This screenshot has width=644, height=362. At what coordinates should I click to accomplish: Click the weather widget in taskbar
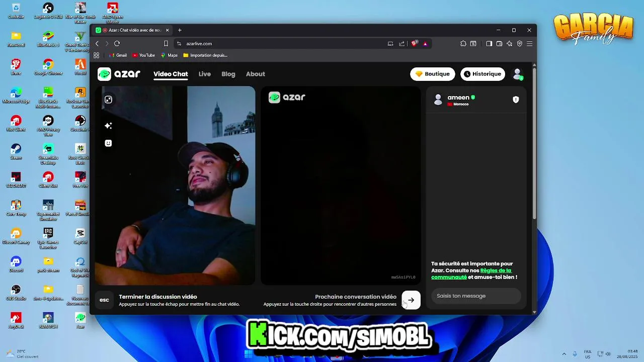click(x=22, y=354)
